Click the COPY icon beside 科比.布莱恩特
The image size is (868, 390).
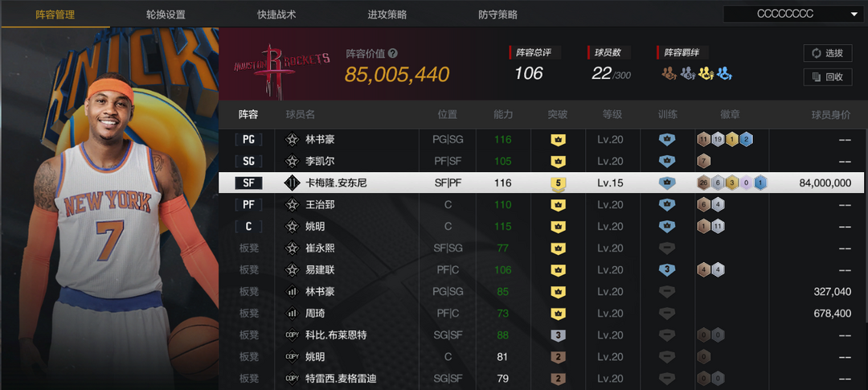(293, 335)
